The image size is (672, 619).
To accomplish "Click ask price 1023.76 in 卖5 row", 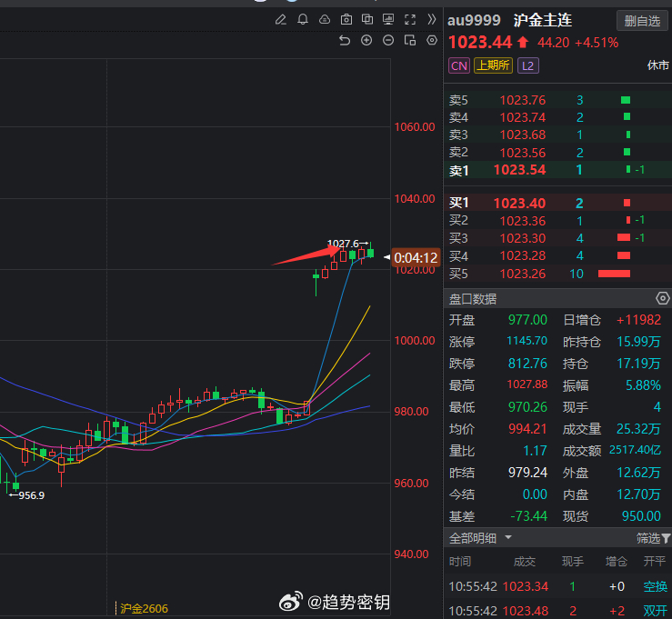I will coord(523,100).
